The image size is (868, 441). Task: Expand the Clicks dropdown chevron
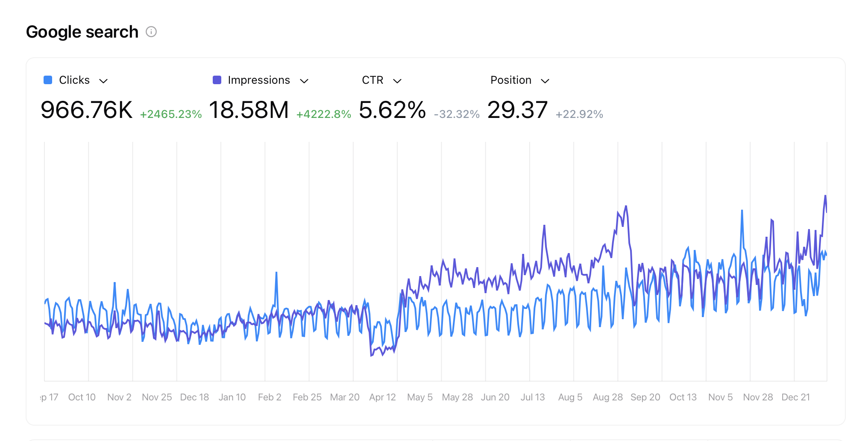[x=103, y=81]
